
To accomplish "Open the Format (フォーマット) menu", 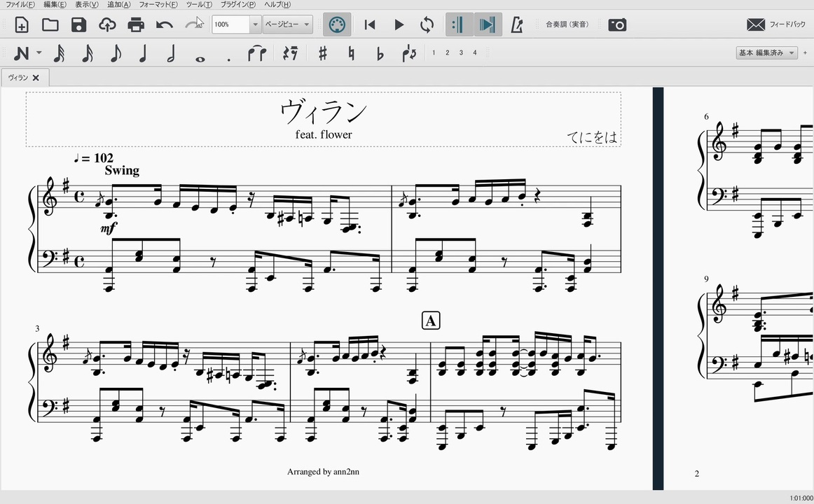I will tap(158, 4).
